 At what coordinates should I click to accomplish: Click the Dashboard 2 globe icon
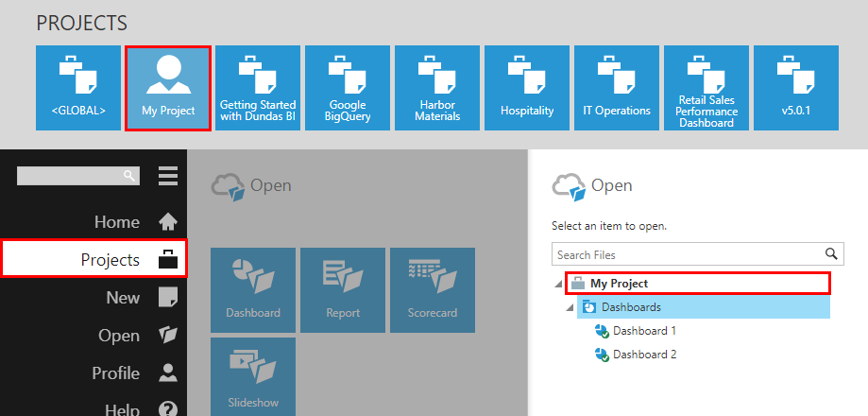(602, 355)
